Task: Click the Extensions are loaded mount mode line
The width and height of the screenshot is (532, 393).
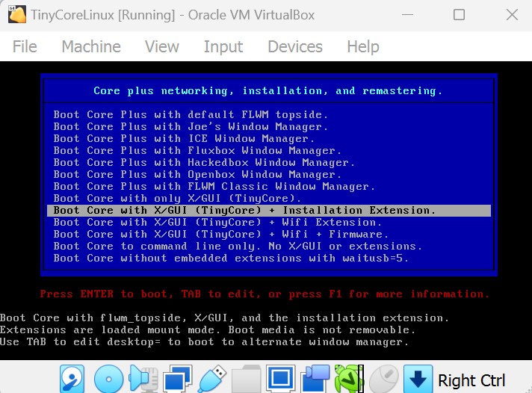Action: coord(207,330)
